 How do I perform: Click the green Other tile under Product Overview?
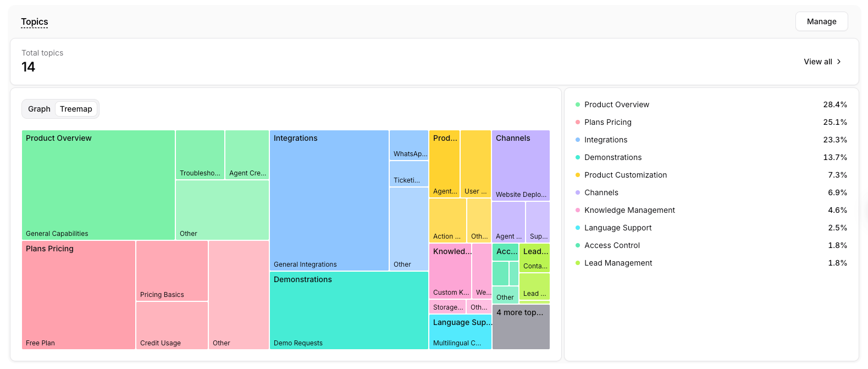pos(222,210)
